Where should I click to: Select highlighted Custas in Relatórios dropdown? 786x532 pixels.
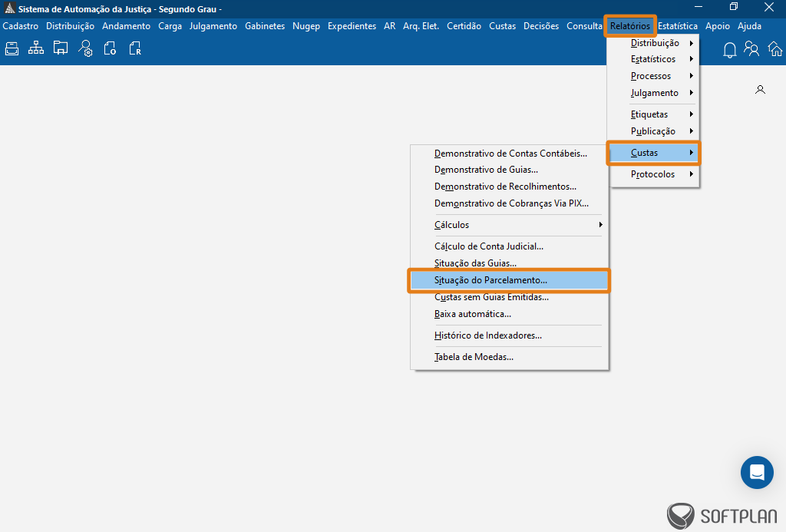click(x=653, y=153)
